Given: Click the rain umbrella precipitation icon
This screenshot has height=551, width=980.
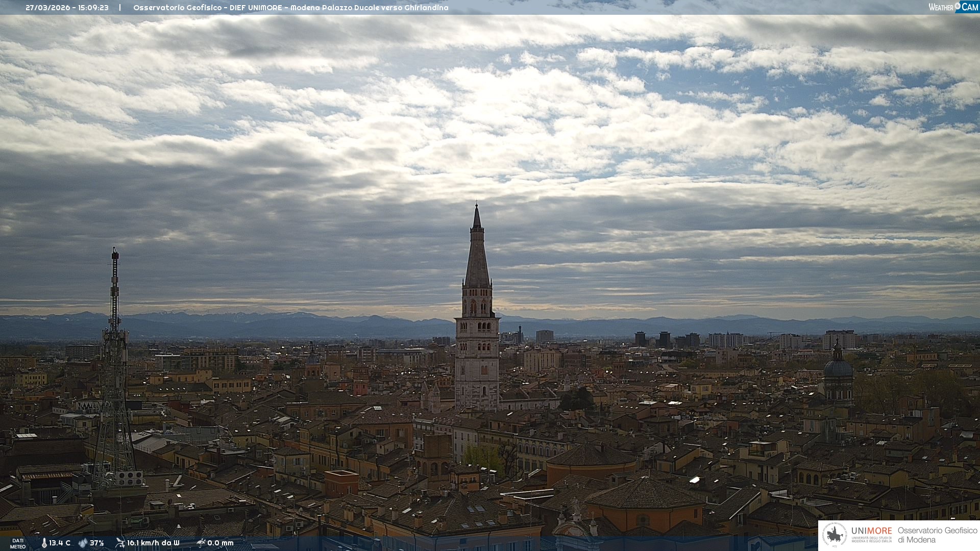Looking at the screenshot, I should coord(201,543).
